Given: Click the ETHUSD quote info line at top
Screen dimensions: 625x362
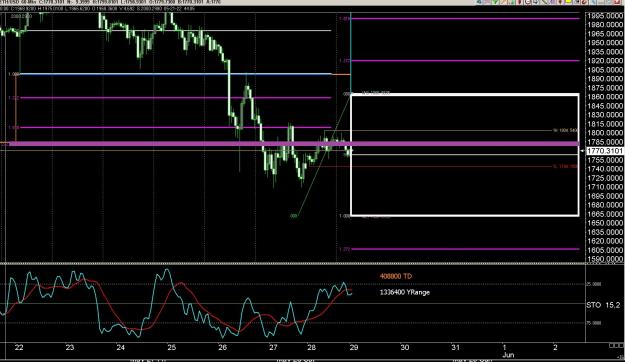Looking at the screenshot, I should click(x=111, y=2).
